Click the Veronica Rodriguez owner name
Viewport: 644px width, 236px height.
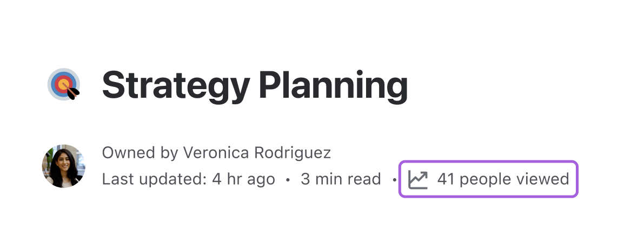click(x=257, y=153)
